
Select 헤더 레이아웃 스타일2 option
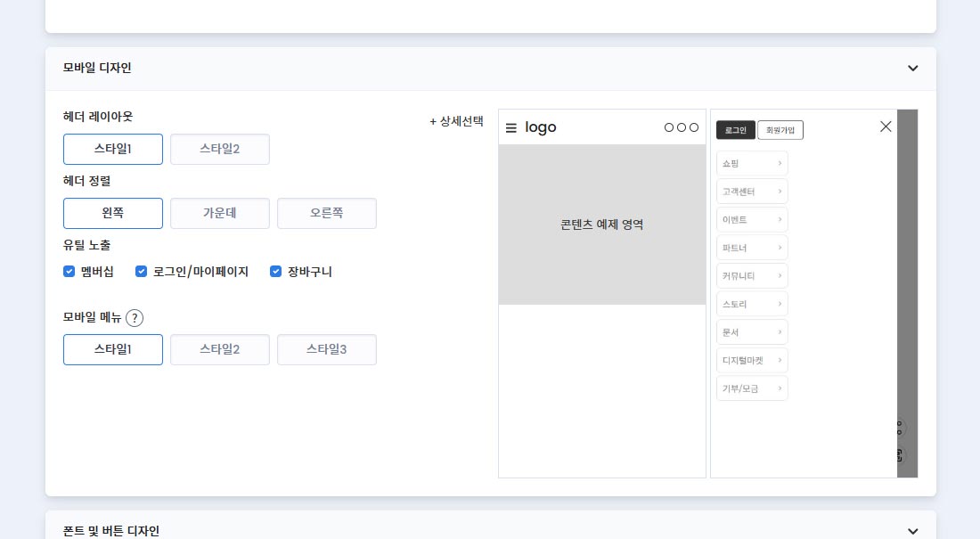[x=220, y=149]
